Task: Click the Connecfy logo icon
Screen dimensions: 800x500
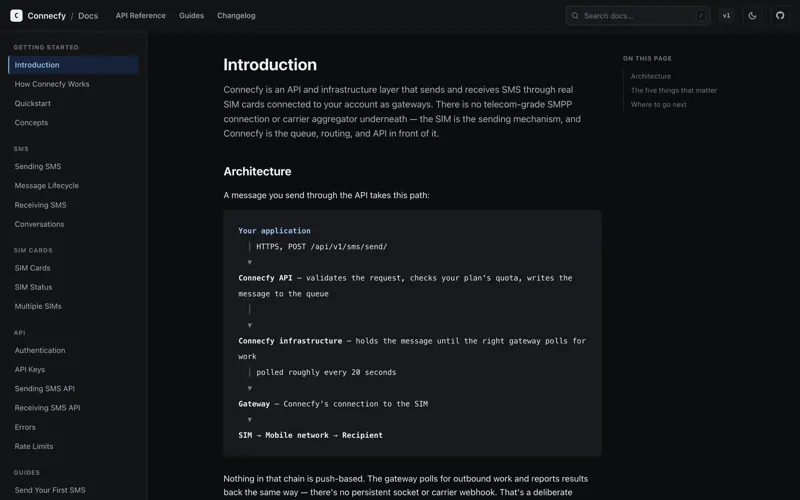Action: [16, 16]
